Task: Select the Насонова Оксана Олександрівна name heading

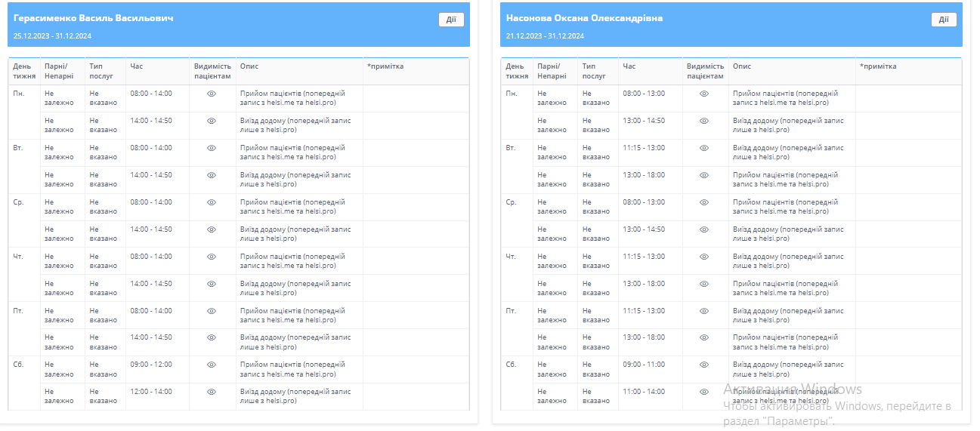Action: click(x=584, y=18)
